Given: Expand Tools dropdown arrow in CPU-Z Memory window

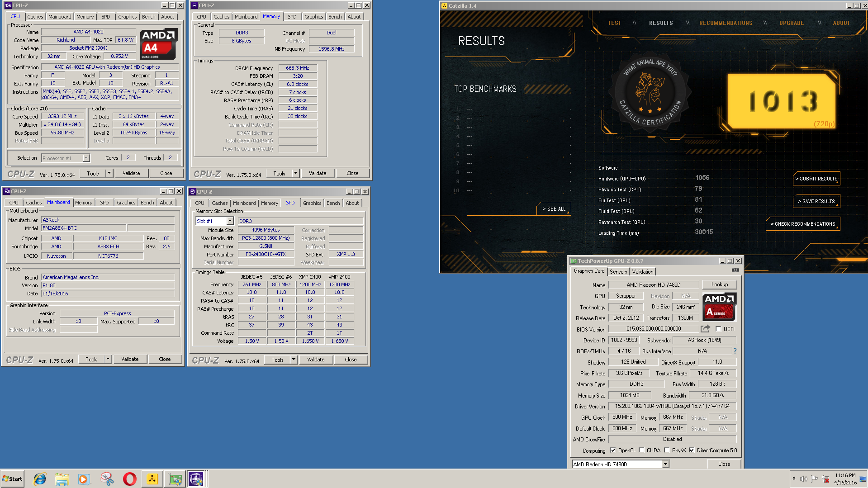Looking at the screenshot, I should tap(295, 173).
